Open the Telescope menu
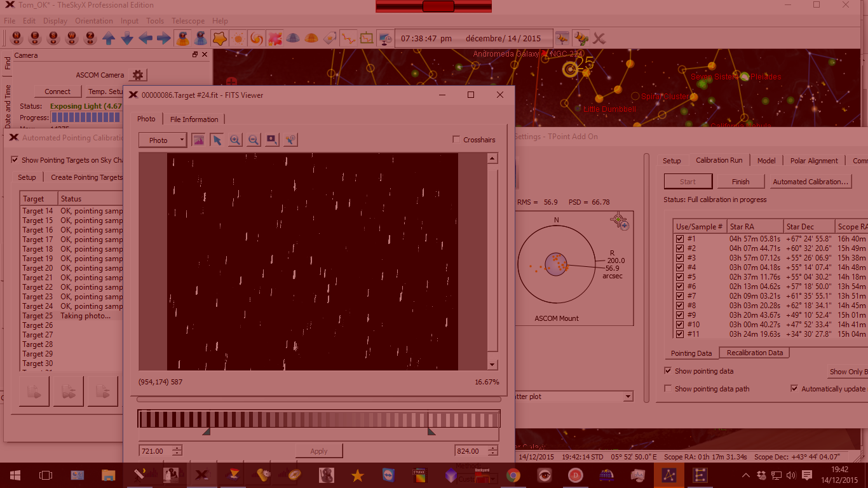868x488 pixels. pos(188,21)
